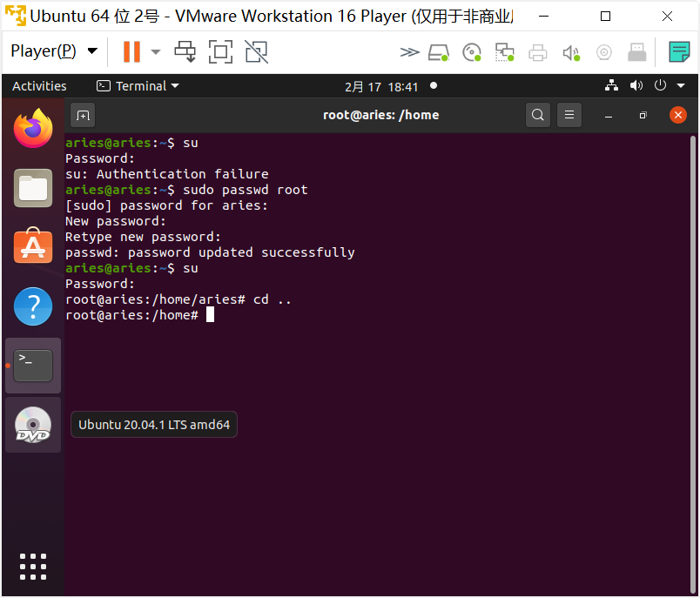The width and height of the screenshot is (700, 598).
Task: Expand the system menu arrow in top bar
Action: point(681,85)
